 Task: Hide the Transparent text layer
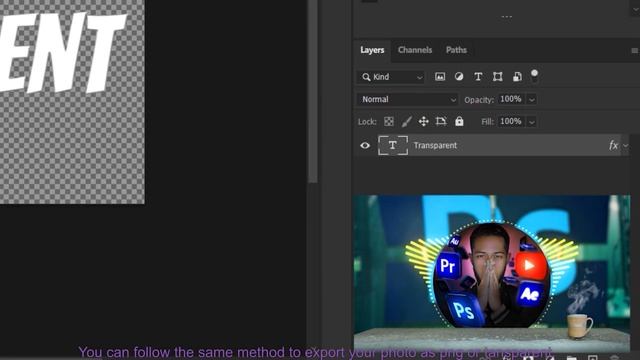[x=365, y=145]
